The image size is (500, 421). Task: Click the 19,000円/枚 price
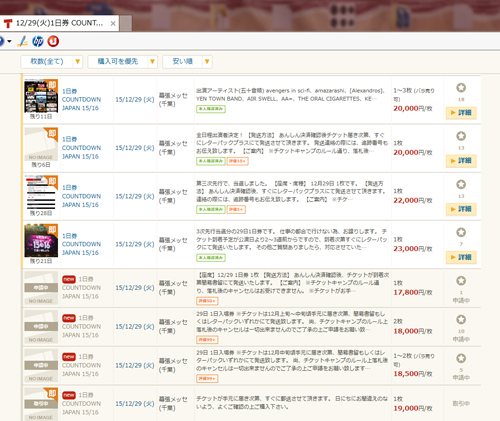tap(413, 408)
